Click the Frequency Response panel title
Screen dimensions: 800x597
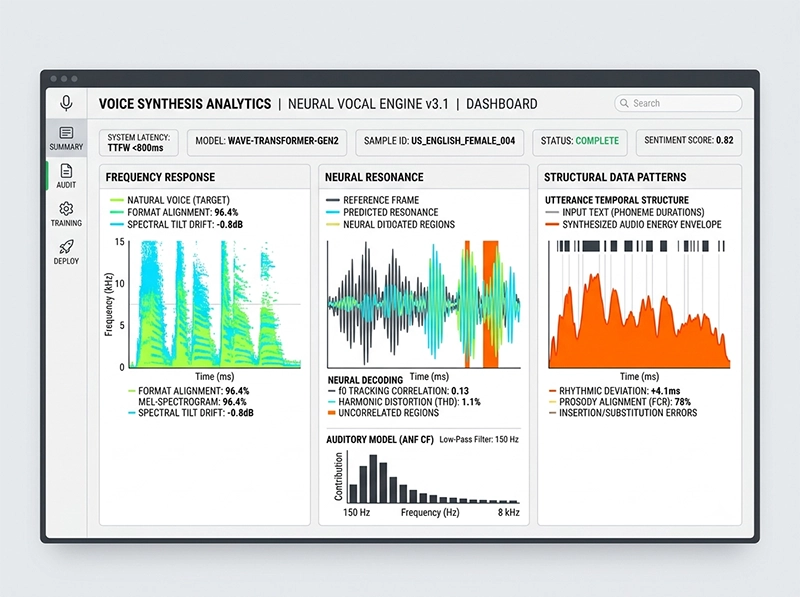click(160, 177)
